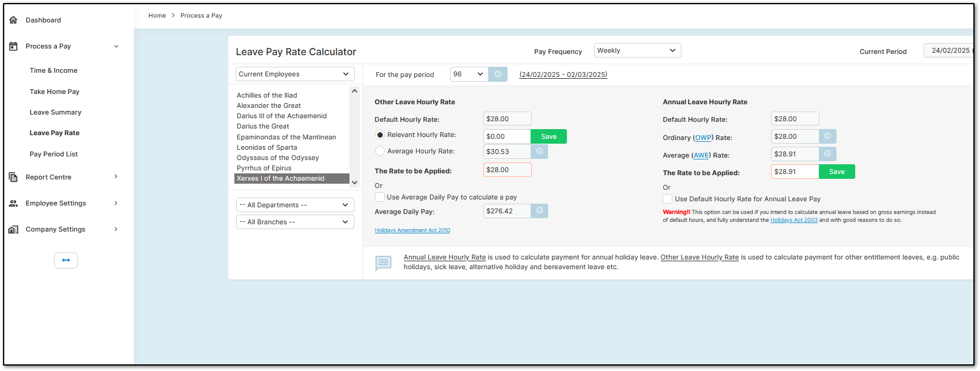The image size is (980, 371).
Task: Click the speech bubble note icon
Action: [x=383, y=262]
